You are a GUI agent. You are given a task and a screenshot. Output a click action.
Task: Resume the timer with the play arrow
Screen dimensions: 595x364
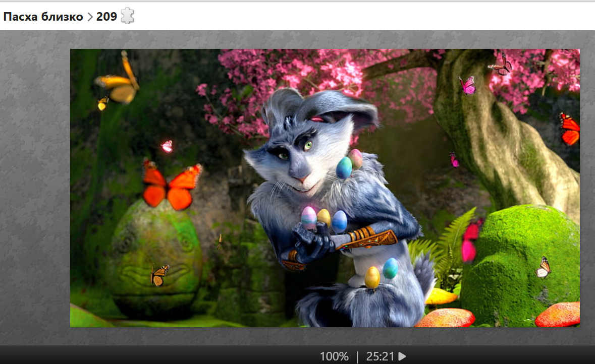[x=402, y=356]
